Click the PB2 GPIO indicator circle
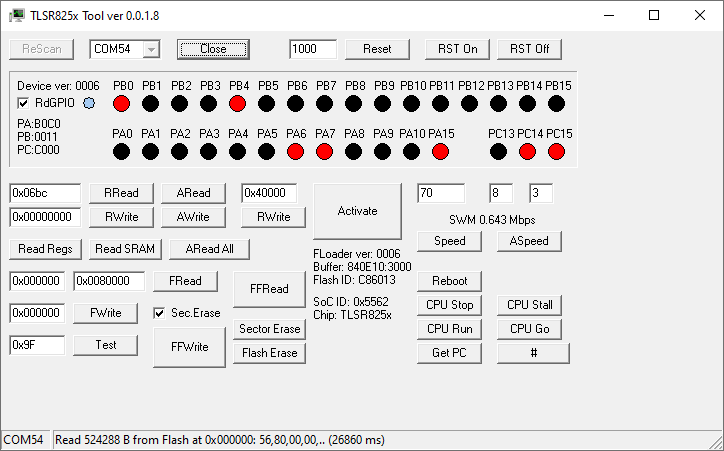 pyautogui.click(x=179, y=104)
